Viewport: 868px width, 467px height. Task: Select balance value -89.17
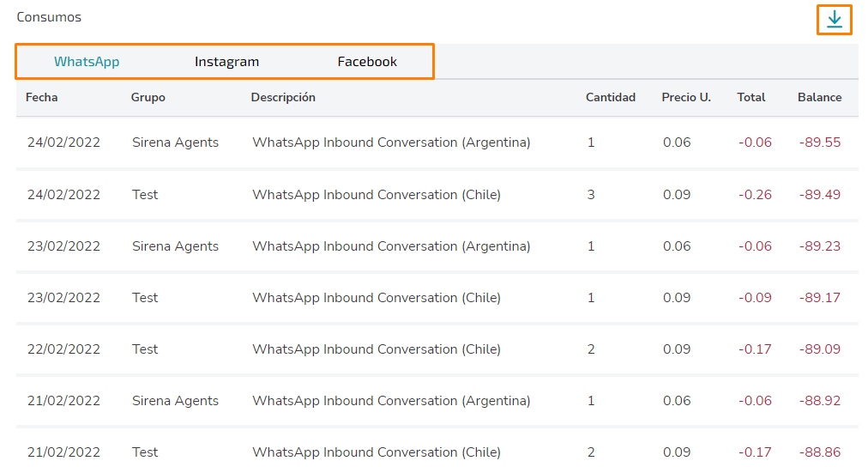[x=820, y=298]
